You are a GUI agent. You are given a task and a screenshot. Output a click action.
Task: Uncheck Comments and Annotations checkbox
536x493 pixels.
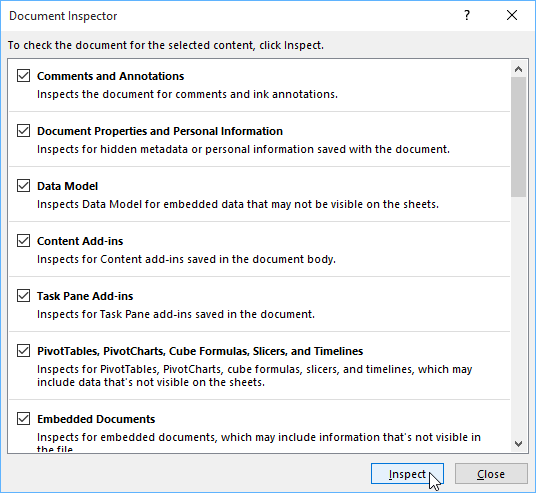point(23,76)
